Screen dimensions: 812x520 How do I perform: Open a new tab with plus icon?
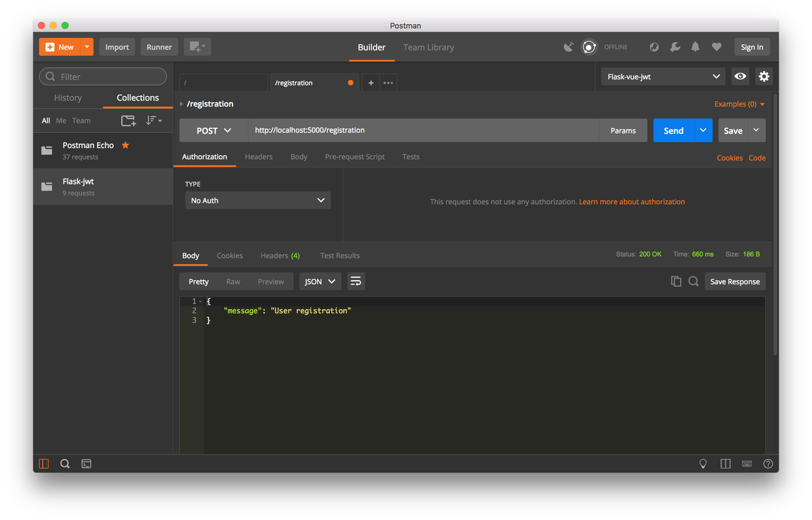point(371,83)
